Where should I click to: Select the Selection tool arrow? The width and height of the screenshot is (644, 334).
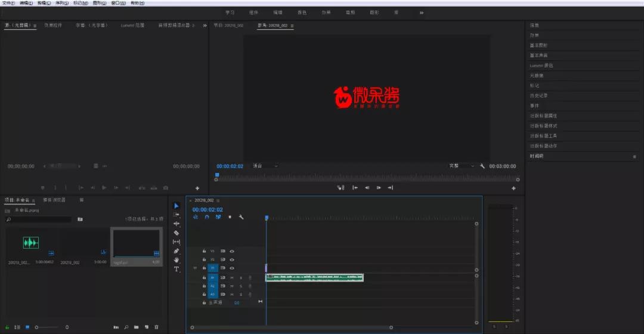(176, 206)
